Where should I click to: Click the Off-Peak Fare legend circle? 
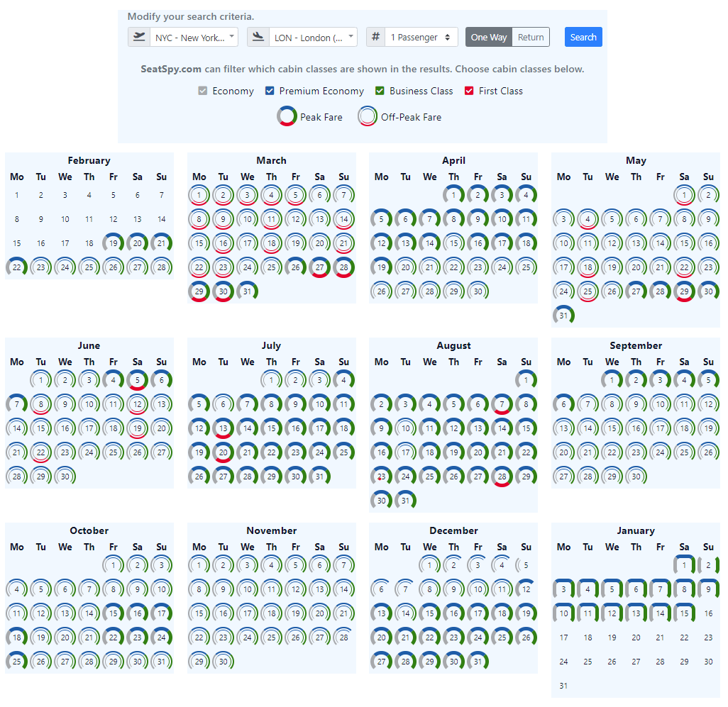(x=368, y=116)
